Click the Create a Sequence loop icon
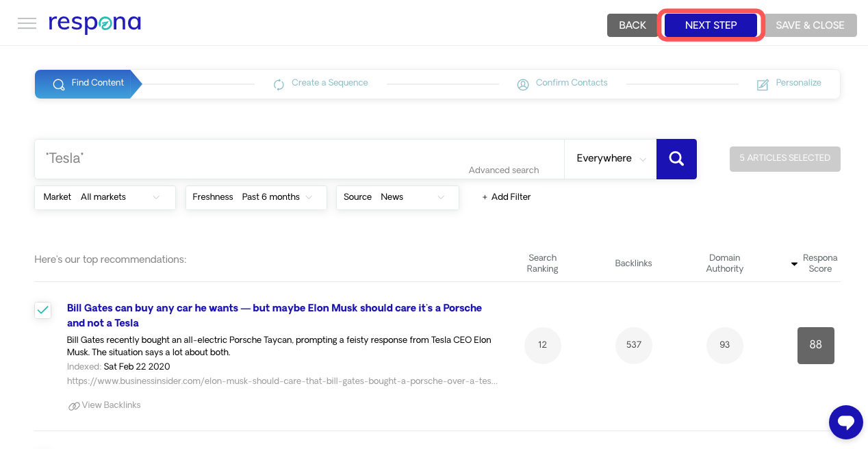Screen dimensions: 868x449 pyautogui.click(x=279, y=84)
